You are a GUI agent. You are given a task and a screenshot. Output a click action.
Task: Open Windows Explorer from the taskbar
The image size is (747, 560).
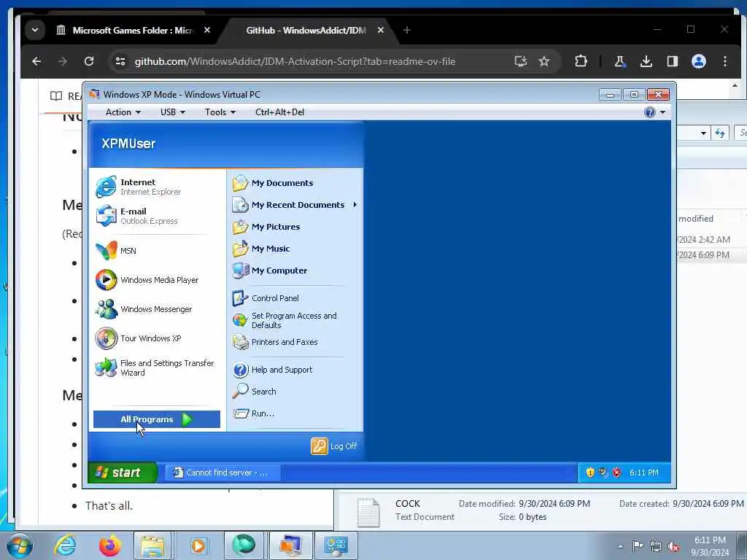pos(152,545)
